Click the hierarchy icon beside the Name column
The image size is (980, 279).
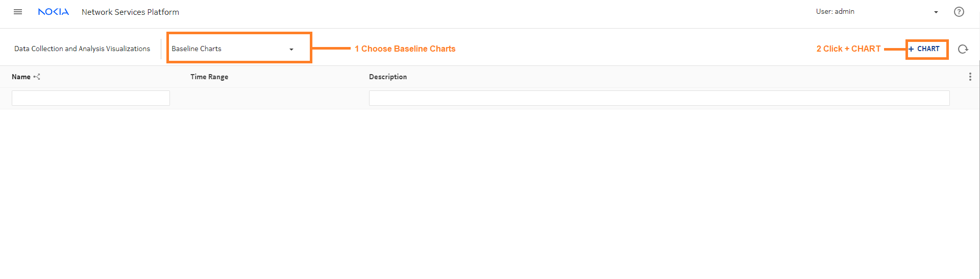[37, 77]
